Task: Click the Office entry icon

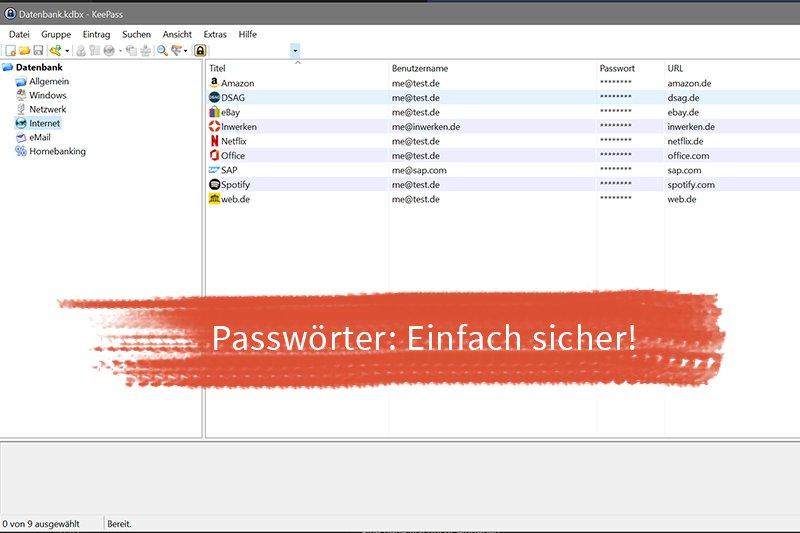Action: [214, 155]
